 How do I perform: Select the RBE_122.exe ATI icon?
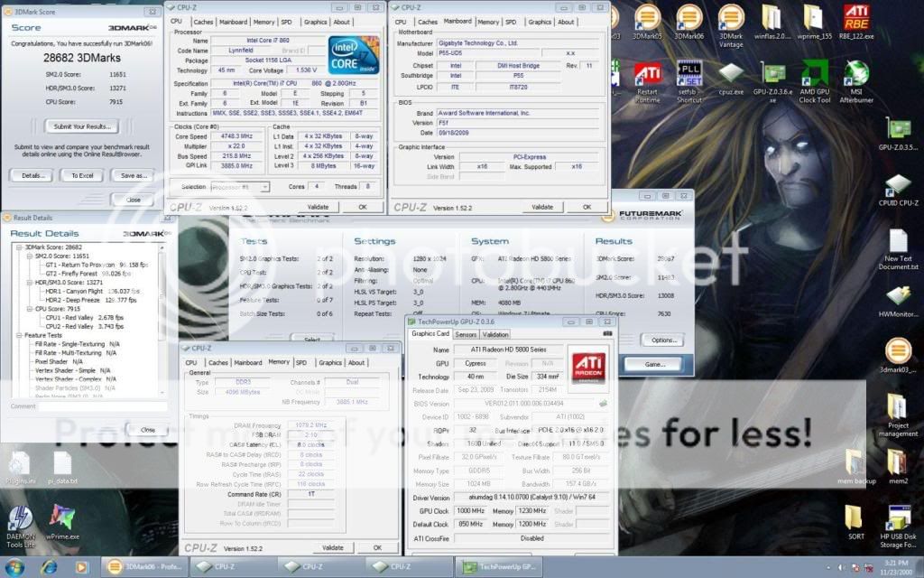coord(856,23)
